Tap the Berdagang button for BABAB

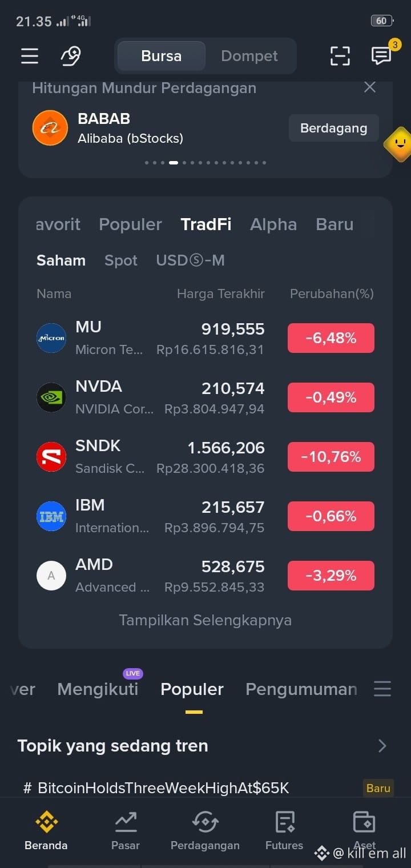(334, 128)
